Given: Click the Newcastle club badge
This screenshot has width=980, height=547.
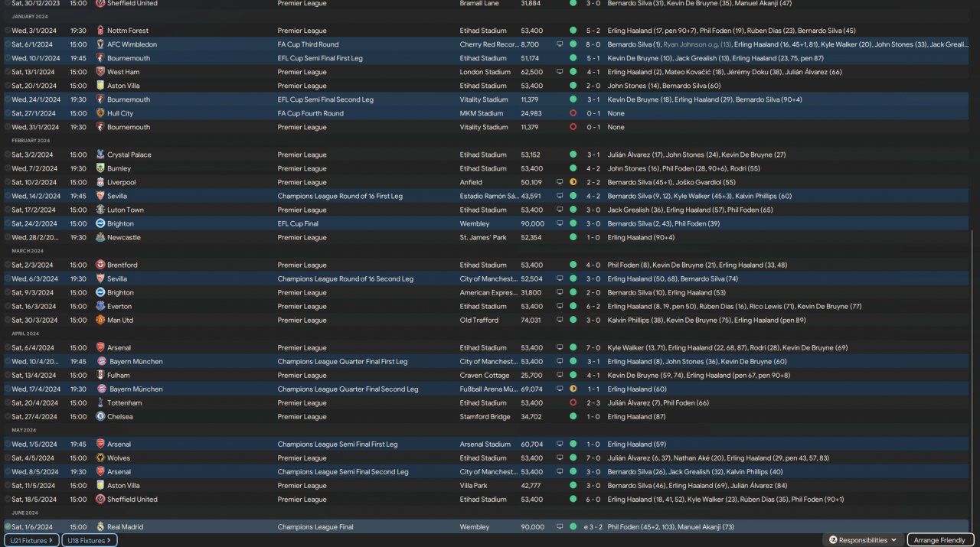Looking at the screenshot, I should pos(100,237).
